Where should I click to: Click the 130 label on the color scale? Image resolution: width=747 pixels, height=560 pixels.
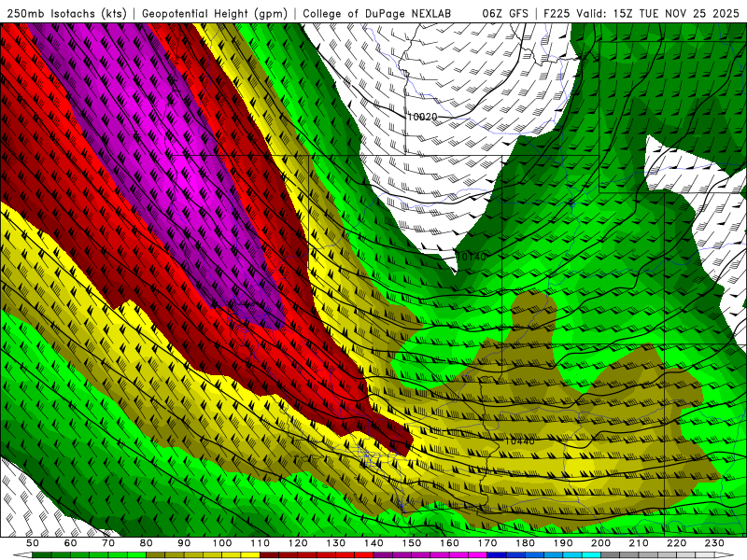point(336,543)
